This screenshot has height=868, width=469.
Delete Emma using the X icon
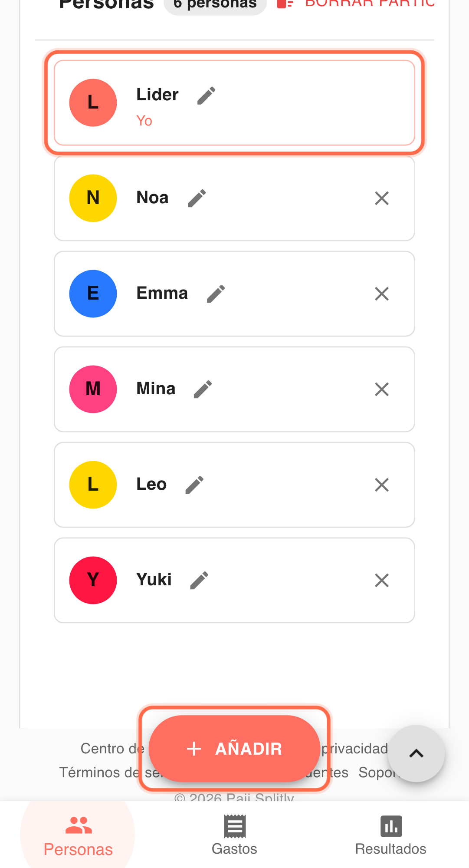pyautogui.click(x=382, y=294)
